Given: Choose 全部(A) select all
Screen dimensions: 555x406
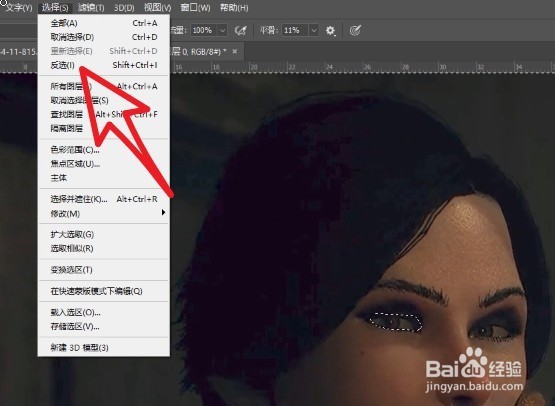Looking at the screenshot, I should 104,23.
